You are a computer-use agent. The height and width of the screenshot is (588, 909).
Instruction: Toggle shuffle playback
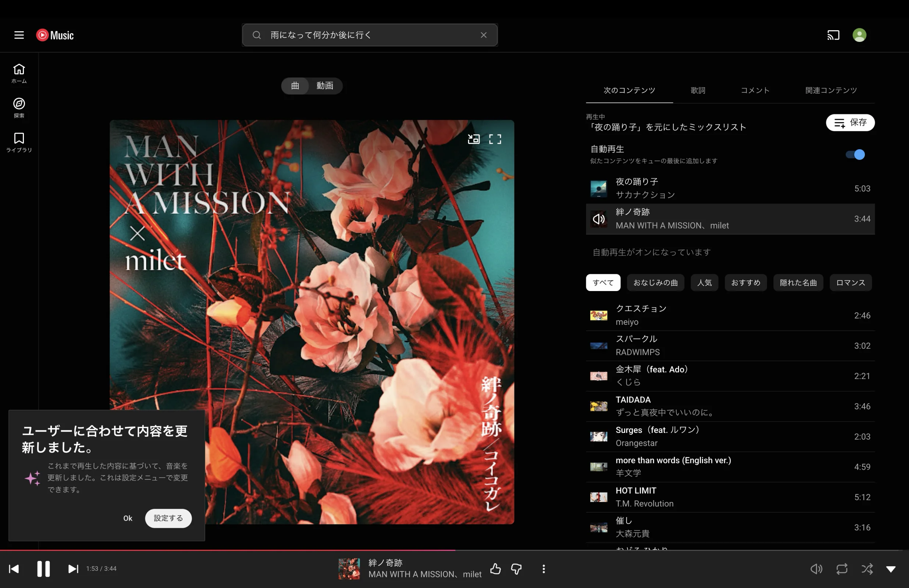tap(867, 569)
